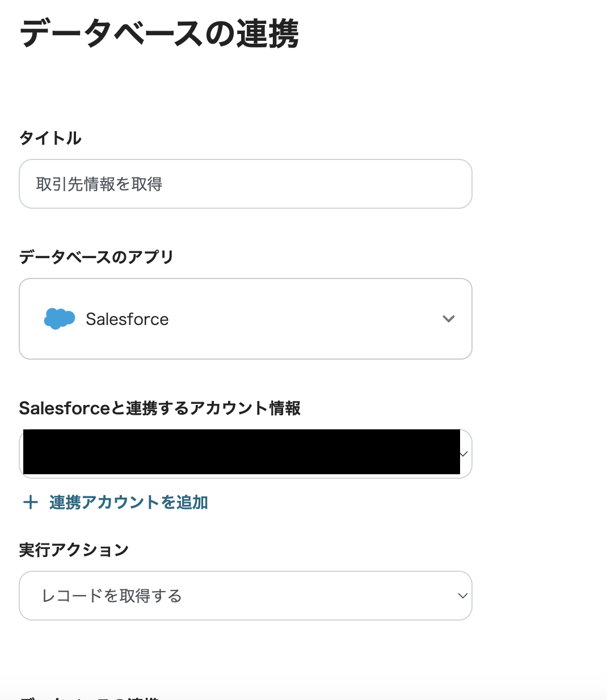Open the Salesforceと連携するアカウント情報 dropdown
The width and height of the screenshot is (607, 700).
pos(245,453)
